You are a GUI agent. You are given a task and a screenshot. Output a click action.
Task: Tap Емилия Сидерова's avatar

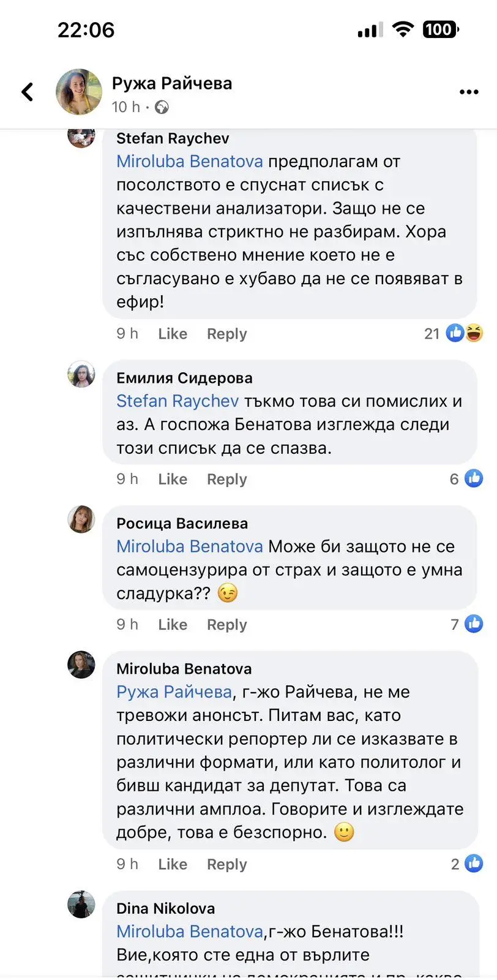[81, 374]
